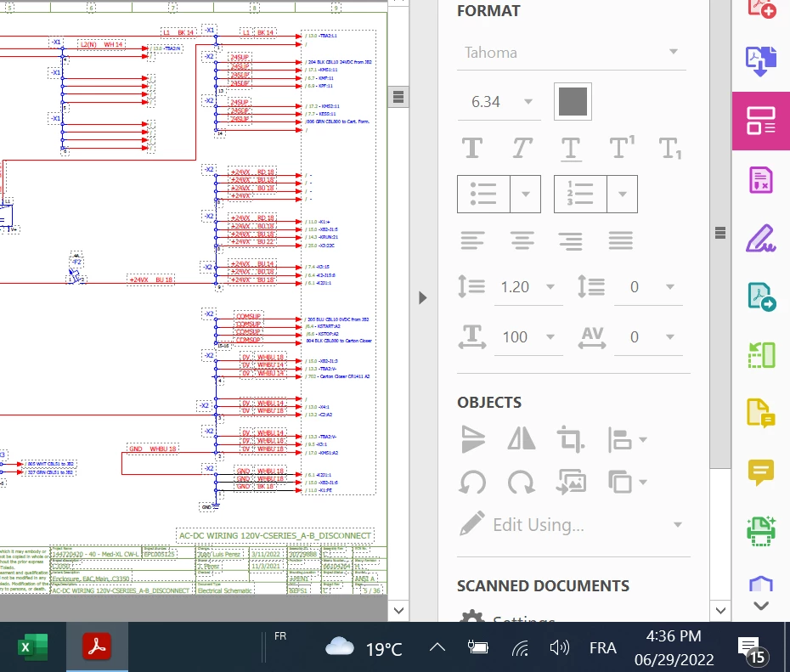Select the Edit PDF tool in sidebar
The image size is (790, 672).
[761, 121]
